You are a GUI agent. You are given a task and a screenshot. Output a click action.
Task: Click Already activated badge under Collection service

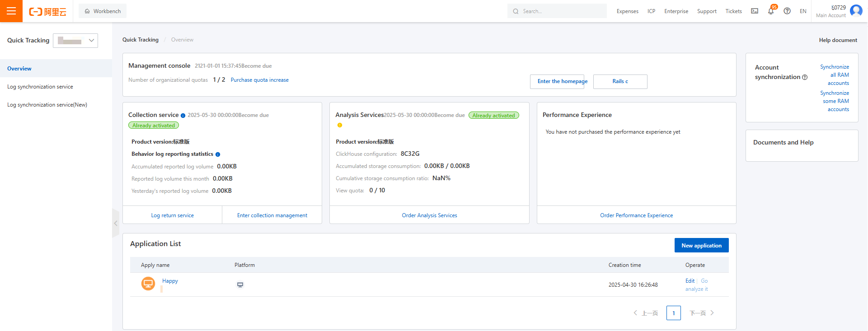pyautogui.click(x=154, y=126)
